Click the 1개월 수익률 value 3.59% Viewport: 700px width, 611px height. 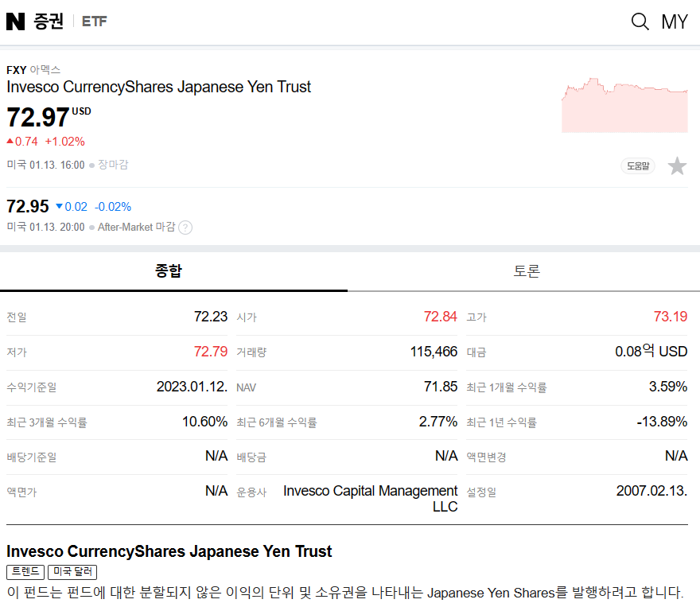click(x=668, y=387)
